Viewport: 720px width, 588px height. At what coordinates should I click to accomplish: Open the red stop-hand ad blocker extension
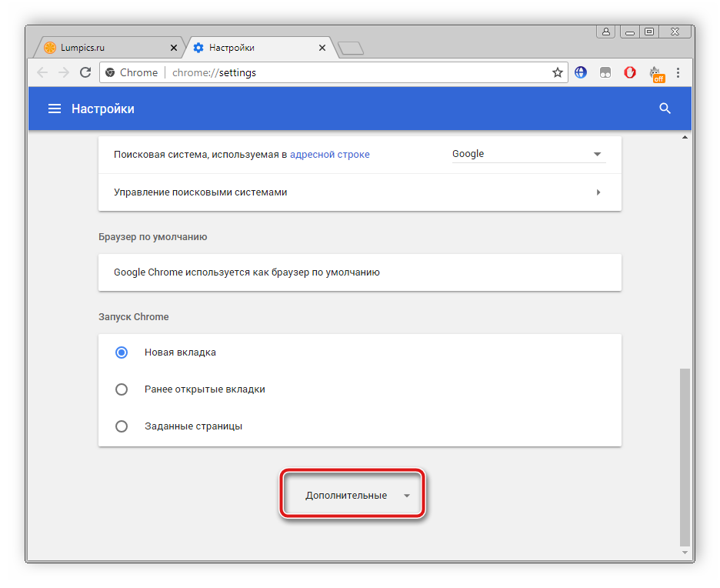[x=629, y=72]
